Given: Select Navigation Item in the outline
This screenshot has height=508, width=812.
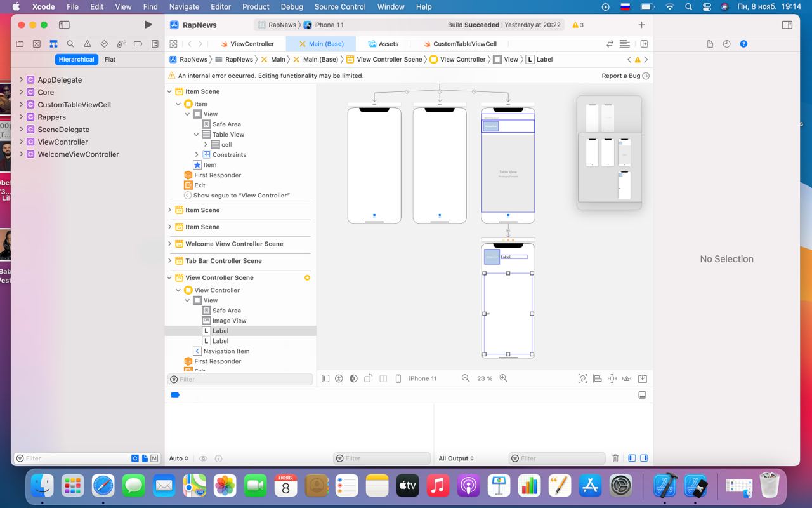Looking at the screenshot, I should click(226, 351).
